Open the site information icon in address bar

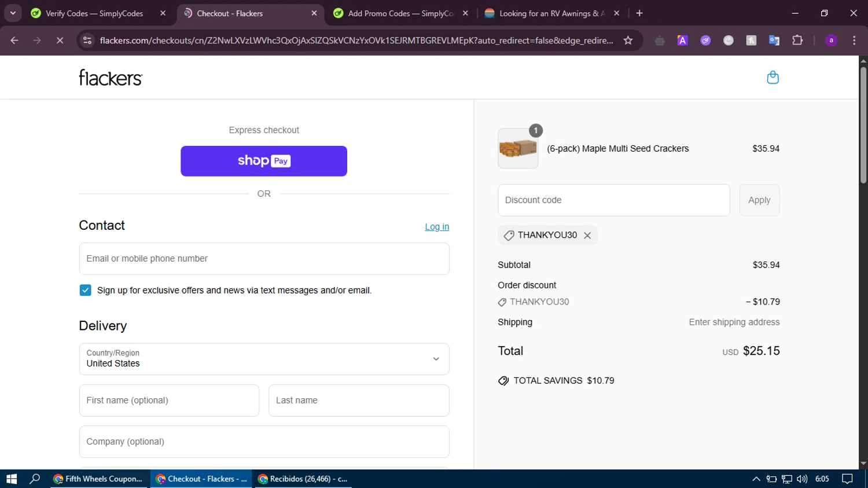pyautogui.click(x=87, y=40)
